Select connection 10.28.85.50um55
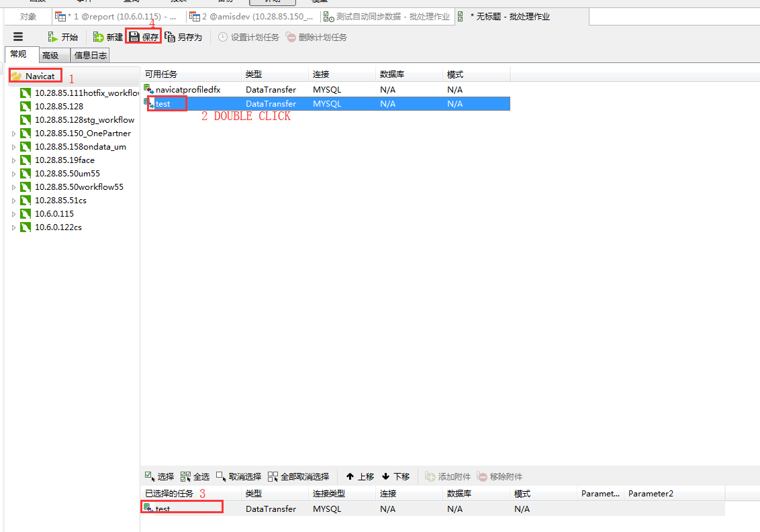The image size is (760, 532). pyautogui.click(x=60, y=174)
